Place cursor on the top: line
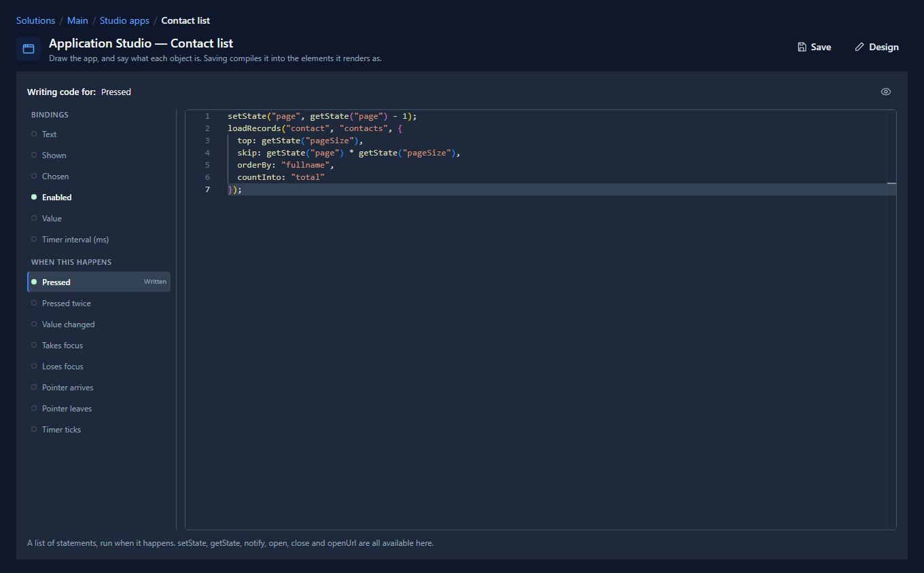 pos(300,141)
